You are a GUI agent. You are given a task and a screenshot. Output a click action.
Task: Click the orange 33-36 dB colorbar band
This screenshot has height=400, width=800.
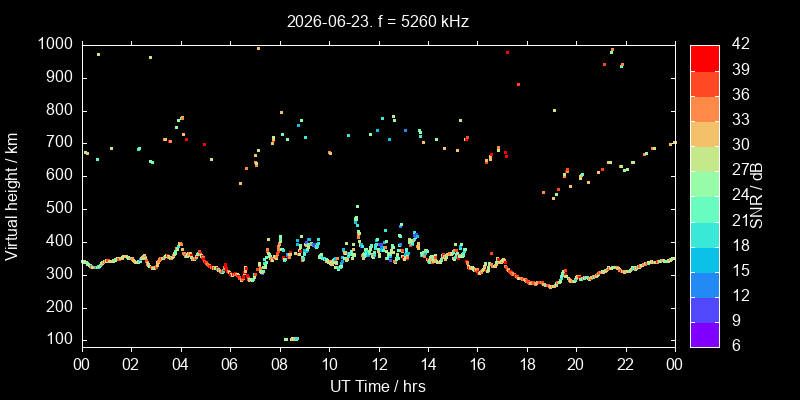click(705, 108)
